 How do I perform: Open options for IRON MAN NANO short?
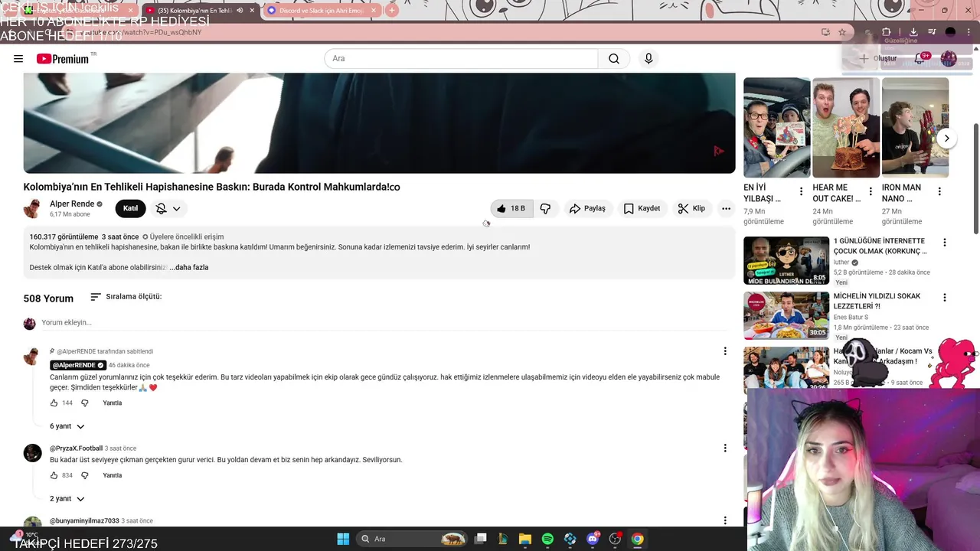coord(939,191)
